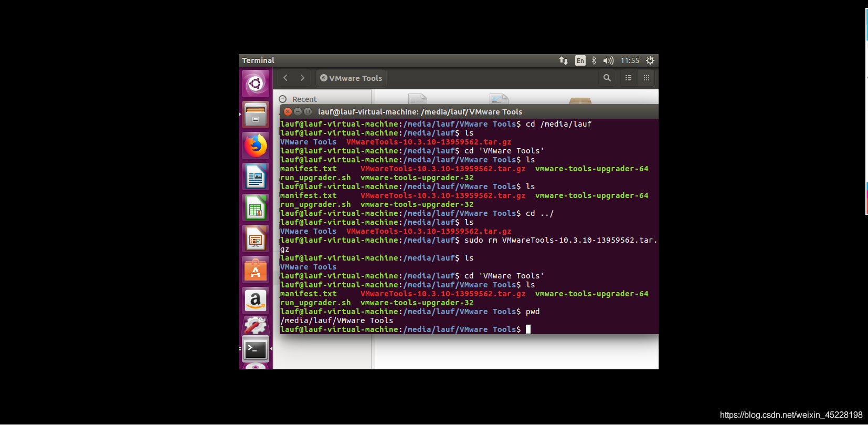Image resolution: width=868 pixels, height=425 pixels.
Task: Go back in the Files window
Action: click(x=285, y=78)
